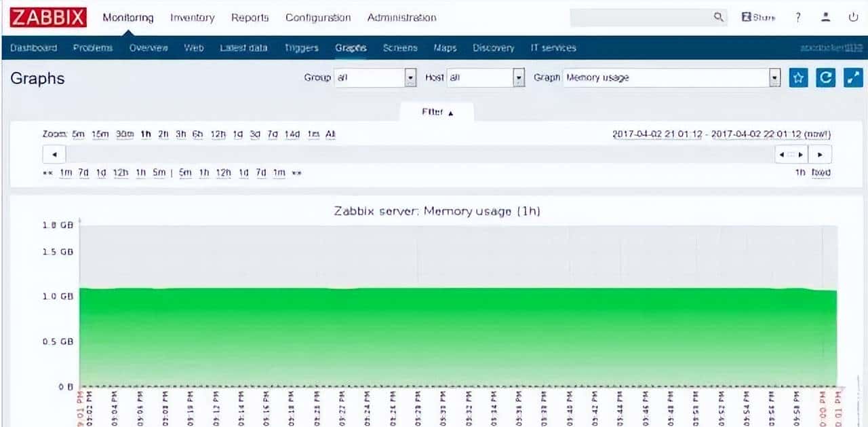Screen dimensions: 868x427
Task: Add graph to favourites star button
Action: 799,77
